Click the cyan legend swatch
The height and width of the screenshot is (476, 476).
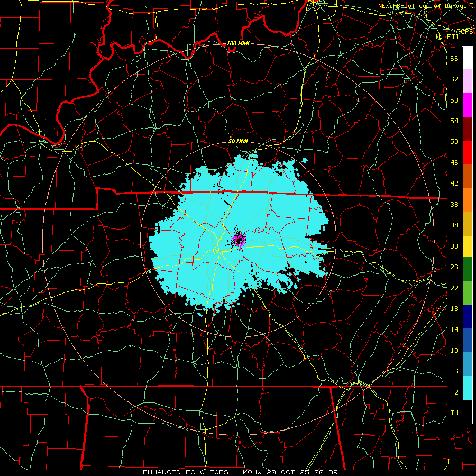(467, 388)
